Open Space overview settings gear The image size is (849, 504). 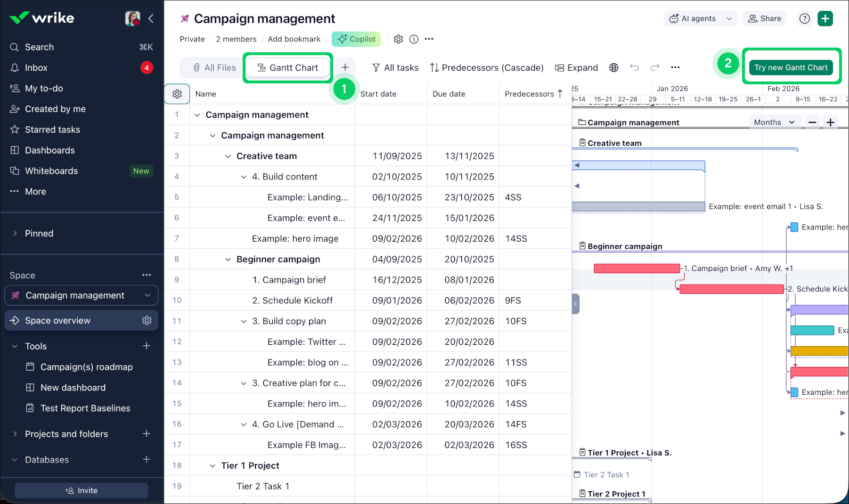click(147, 320)
